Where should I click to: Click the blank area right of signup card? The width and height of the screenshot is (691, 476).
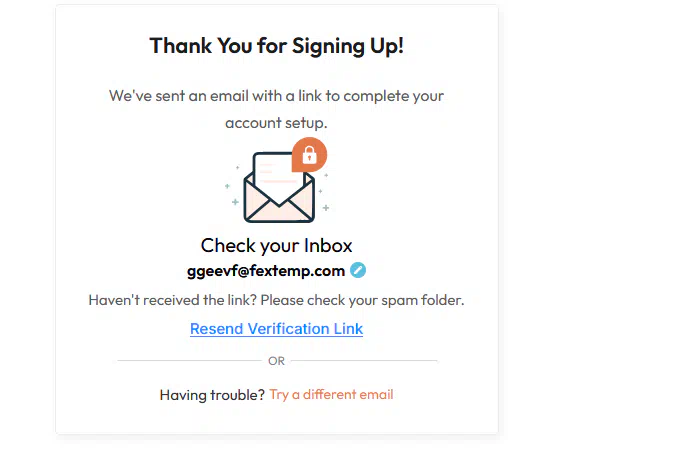(595, 220)
